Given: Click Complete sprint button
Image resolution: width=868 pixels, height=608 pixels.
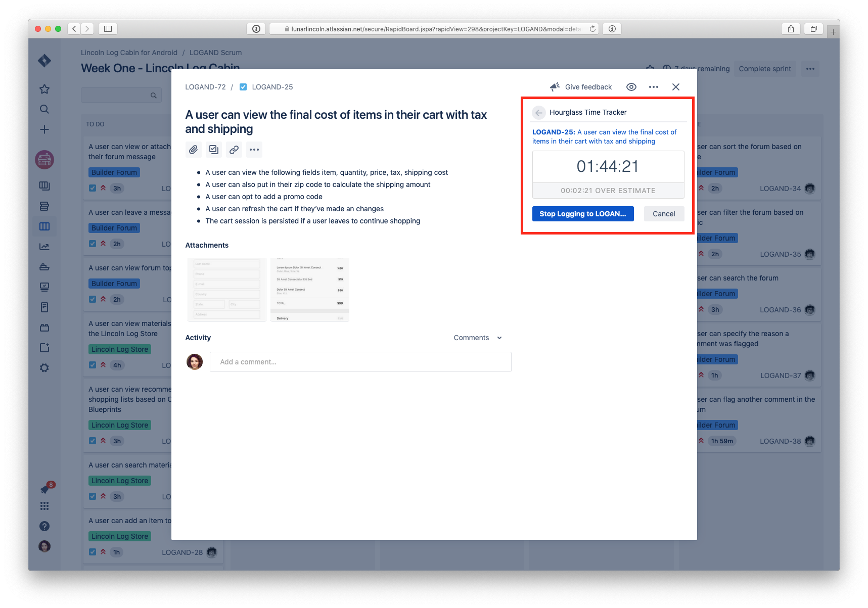Looking at the screenshot, I should coord(765,69).
